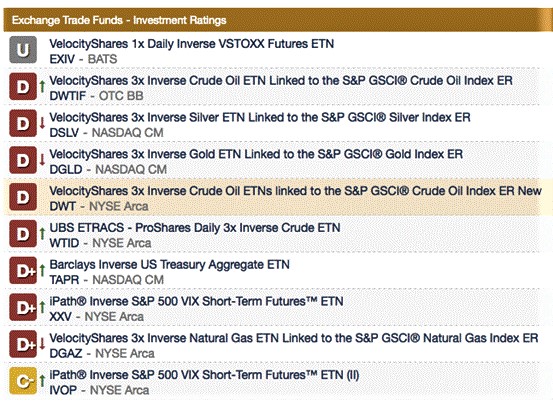Click the D+ rating icon for DGAZ
The image size is (553, 403).
click(23, 344)
